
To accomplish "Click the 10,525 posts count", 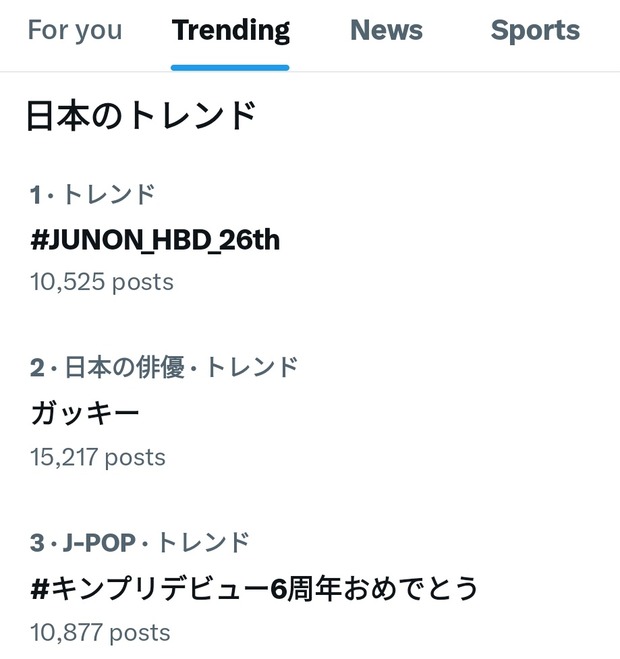I will click(x=102, y=282).
